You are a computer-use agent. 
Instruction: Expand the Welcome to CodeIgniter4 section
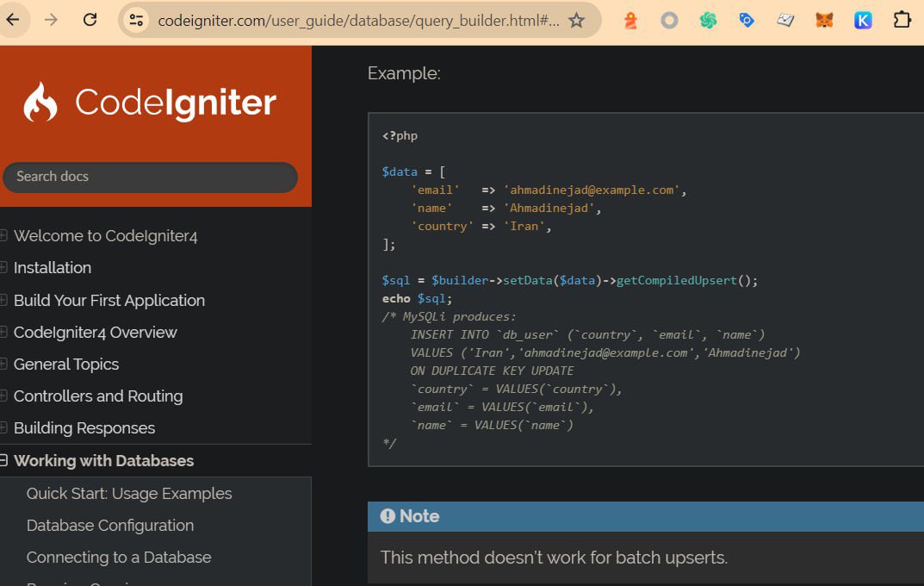tap(3, 236)
